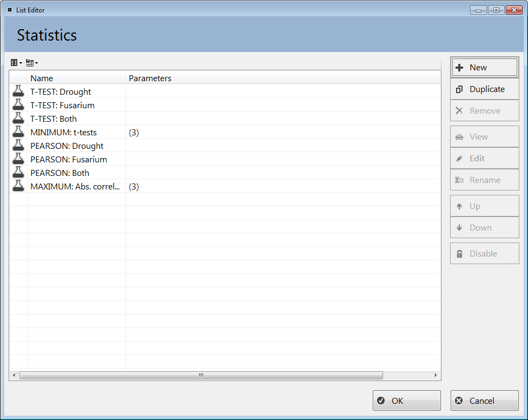
Task: Click (3) parameter of MINIMUM: t-tests
Action: [x=134, y=133]
